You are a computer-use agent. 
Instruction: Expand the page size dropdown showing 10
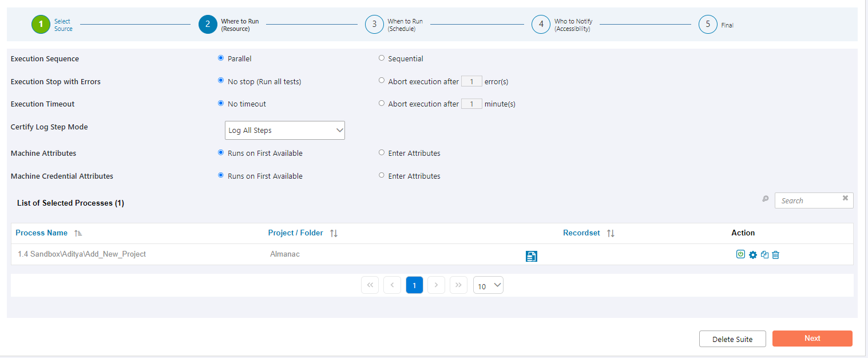pyautogui.click(x=488, y=285)
